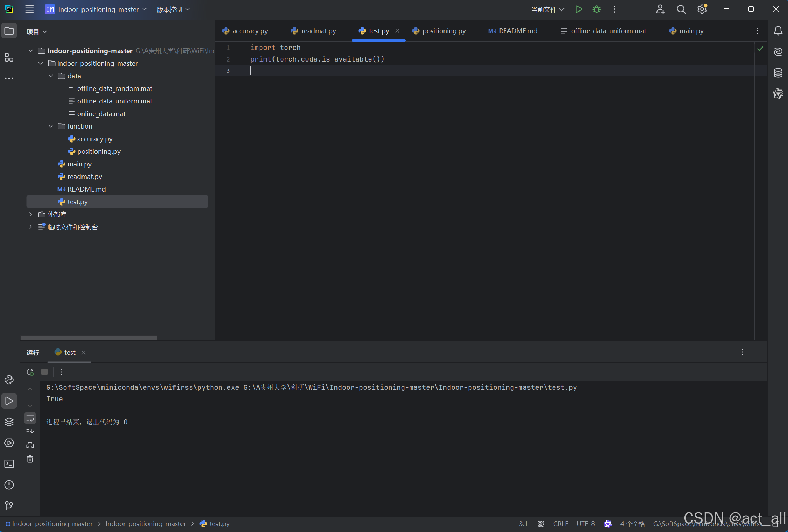Run the script with the green play button
The height and width of the screenshot is (532, 788).
pyautogui.click(x=578, y=9)
